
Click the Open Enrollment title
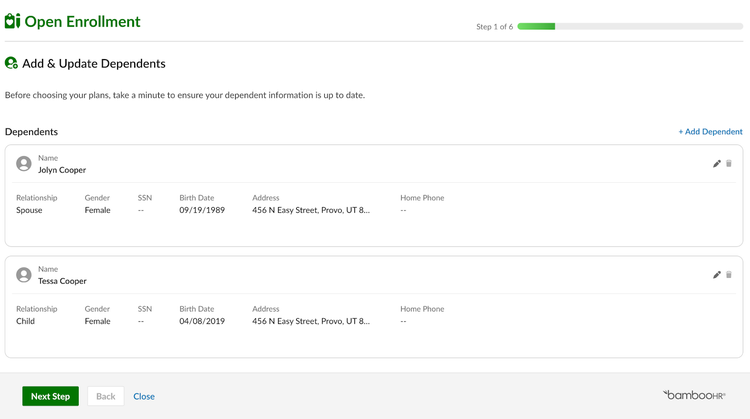82,22
